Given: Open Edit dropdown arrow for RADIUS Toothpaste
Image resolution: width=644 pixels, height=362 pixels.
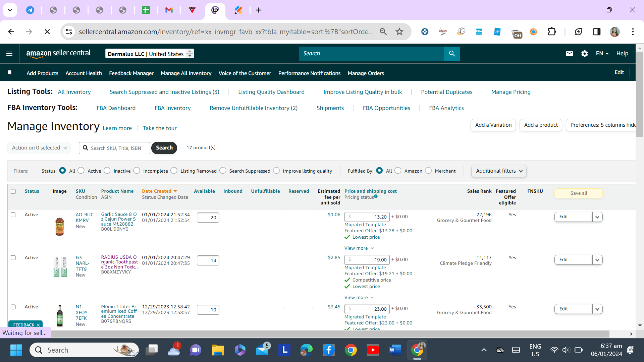Looking at the screenshot, I should coord(597,260).
